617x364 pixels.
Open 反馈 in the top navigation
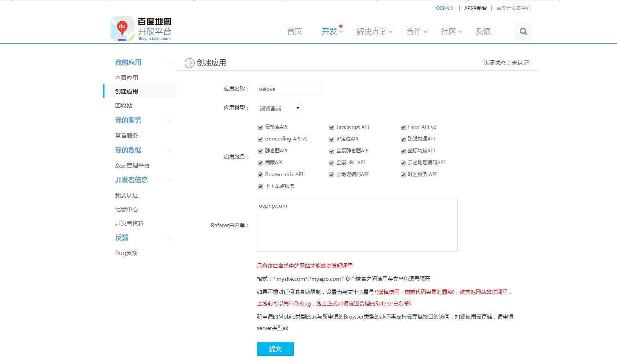click(483, 32)
